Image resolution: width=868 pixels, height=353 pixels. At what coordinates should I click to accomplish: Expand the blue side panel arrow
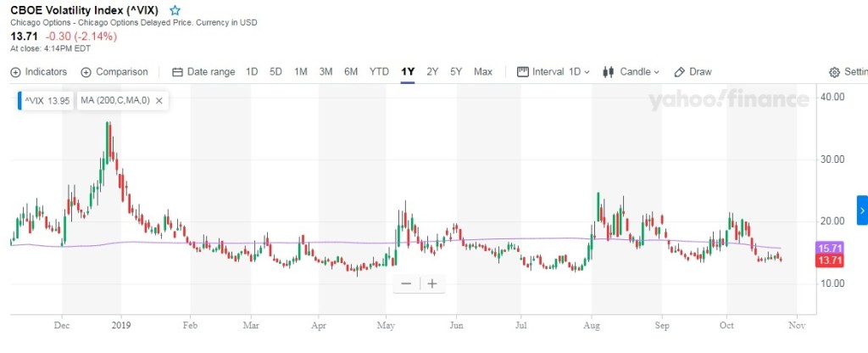(x=862, y=210)
